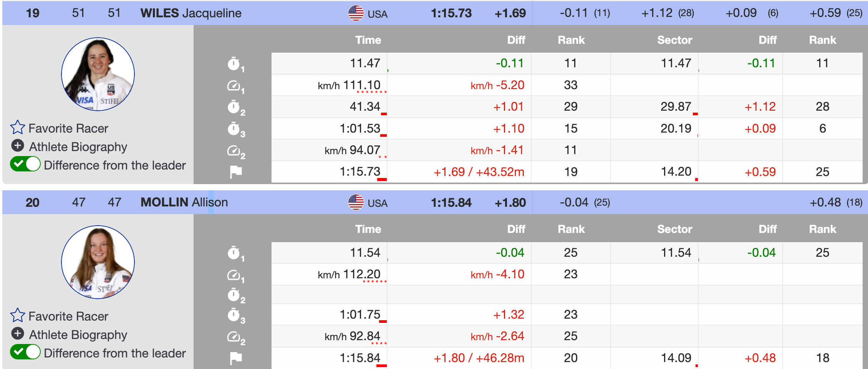Expand Athlete Biography for Jacqueline Wiles

click(x=18, y=146)
